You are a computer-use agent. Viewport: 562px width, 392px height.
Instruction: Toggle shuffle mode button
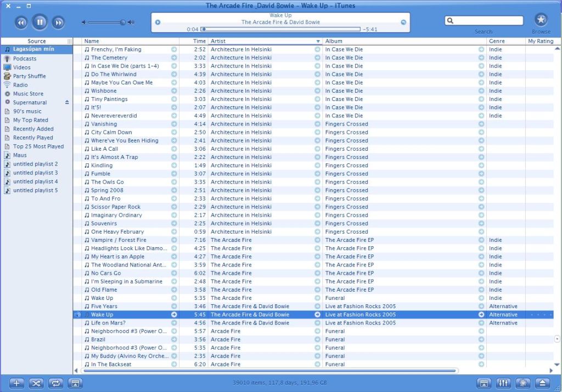coord(36,383)
